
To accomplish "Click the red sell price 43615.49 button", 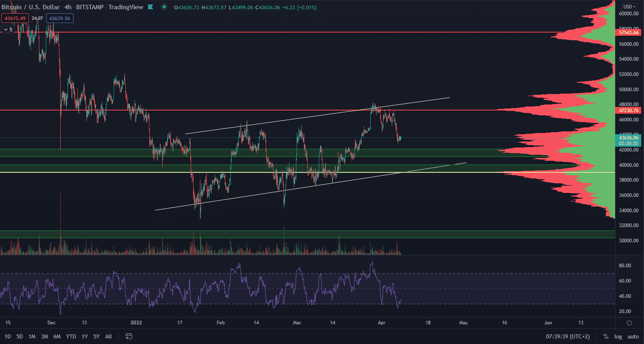I will tap(15, 18).
